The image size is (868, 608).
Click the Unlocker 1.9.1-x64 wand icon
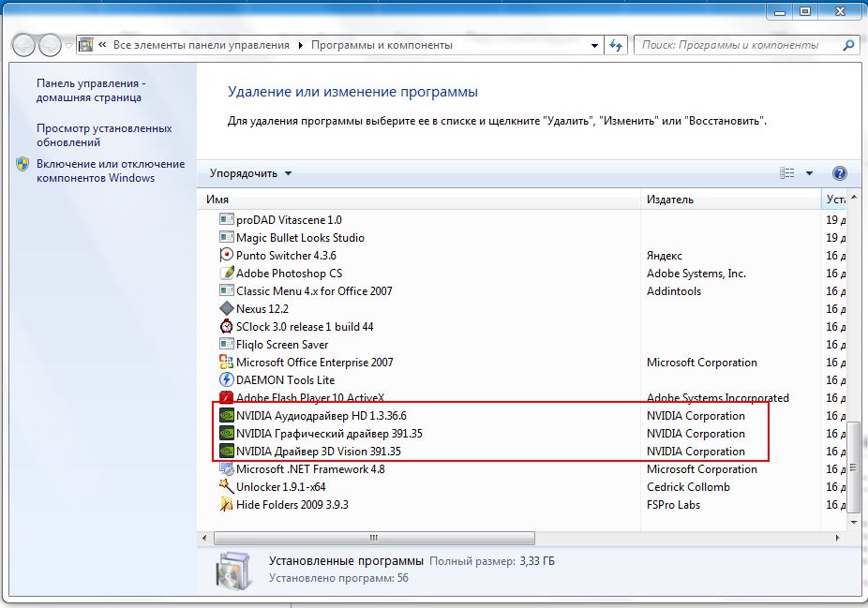point(227,487)
